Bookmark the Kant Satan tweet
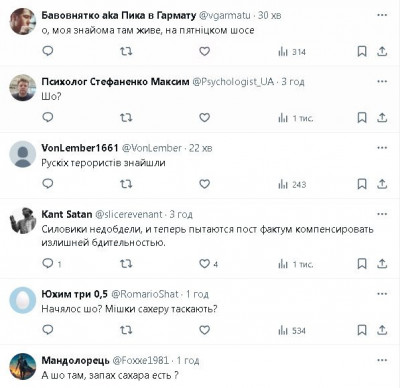 [x=362, y=264]
